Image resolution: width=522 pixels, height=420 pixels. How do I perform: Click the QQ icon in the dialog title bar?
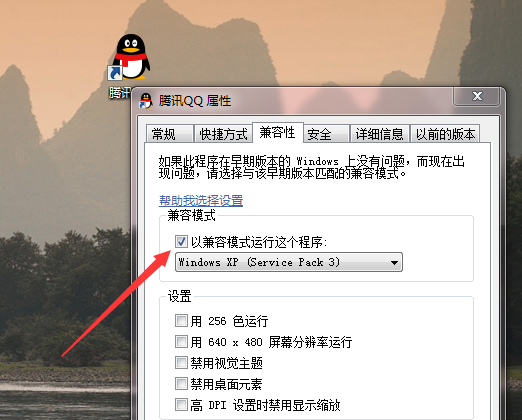point(146,101)
